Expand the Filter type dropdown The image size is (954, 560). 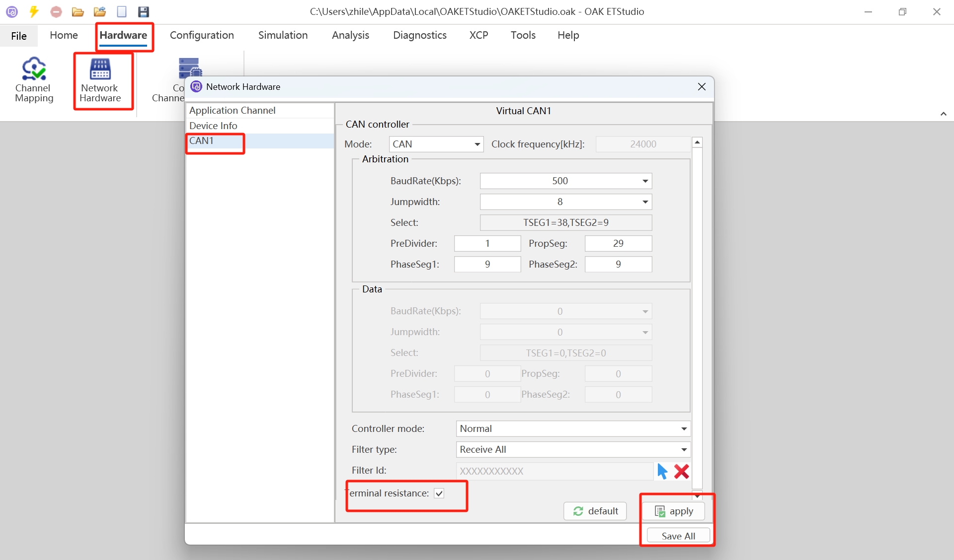[573, 449]
